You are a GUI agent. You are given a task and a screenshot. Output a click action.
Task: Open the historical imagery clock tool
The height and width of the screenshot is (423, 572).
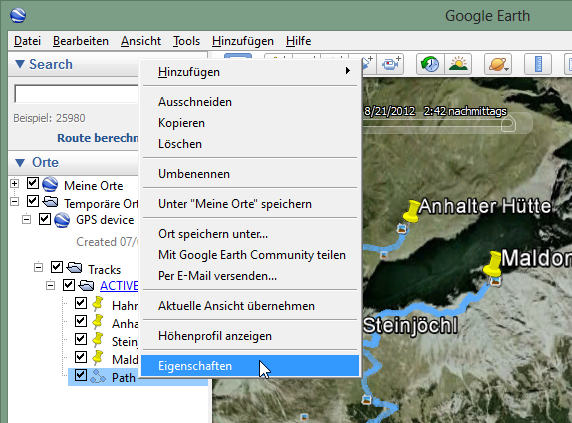click(x=430, y=64)
